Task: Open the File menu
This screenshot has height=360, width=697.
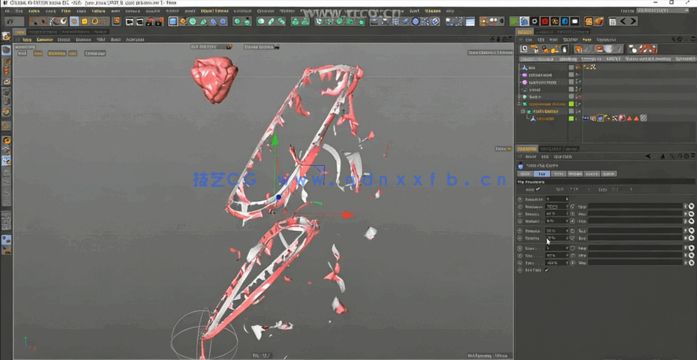Action: tap(7, 11)
